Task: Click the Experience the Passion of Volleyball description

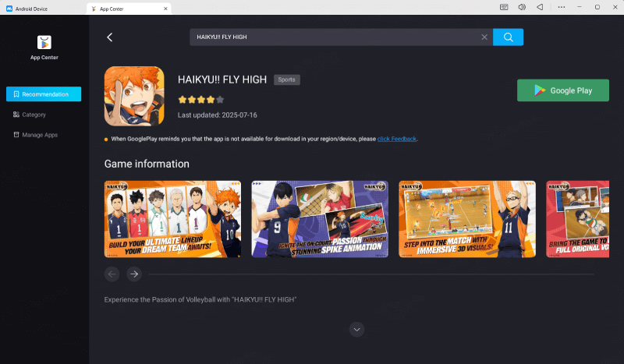Action: pos(200,299)
